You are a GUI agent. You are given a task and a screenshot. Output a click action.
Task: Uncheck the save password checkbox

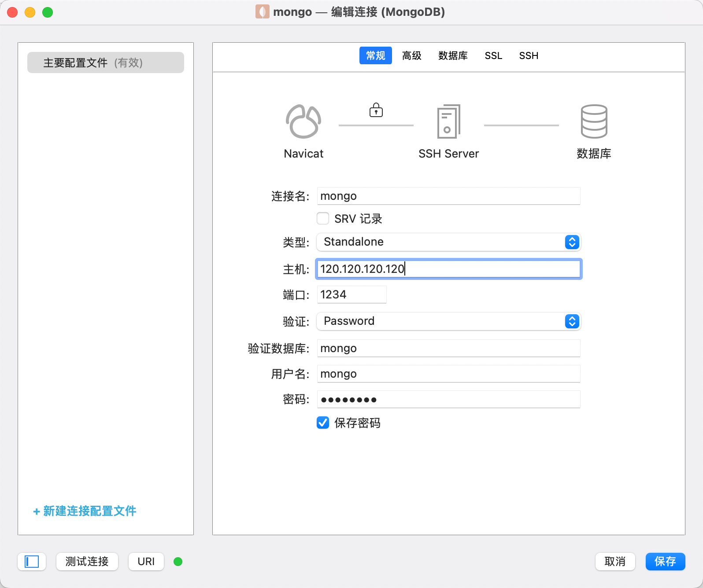coord(323,423)
